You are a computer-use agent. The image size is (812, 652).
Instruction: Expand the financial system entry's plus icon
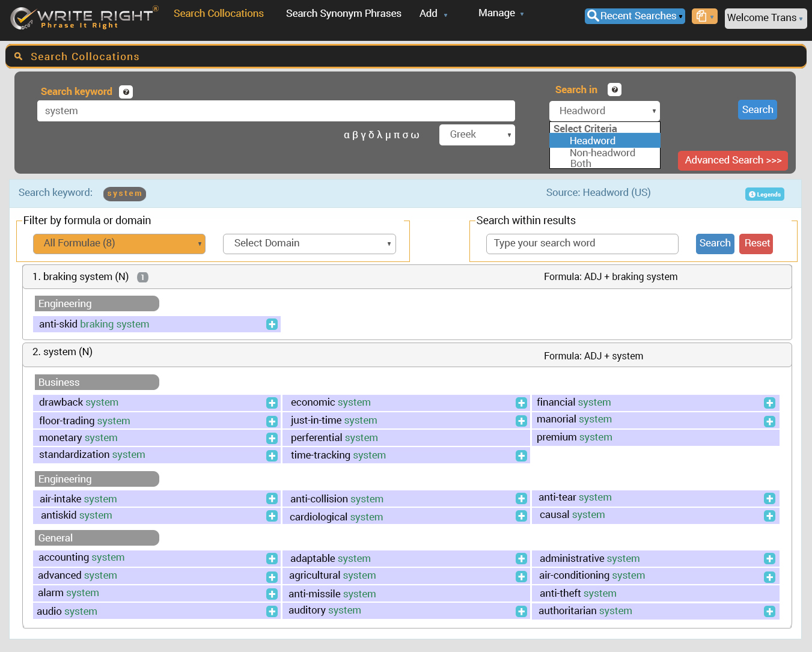tap(769, 403)
